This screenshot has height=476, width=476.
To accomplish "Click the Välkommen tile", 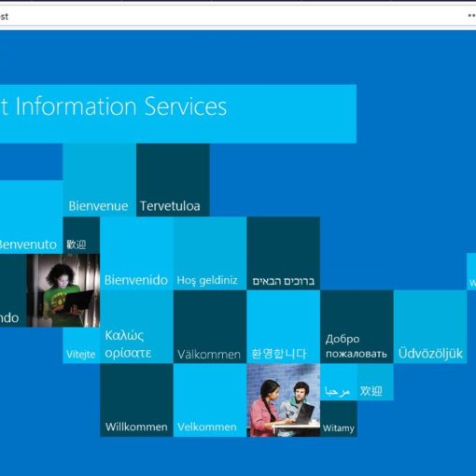I will [x=210, y=327].
